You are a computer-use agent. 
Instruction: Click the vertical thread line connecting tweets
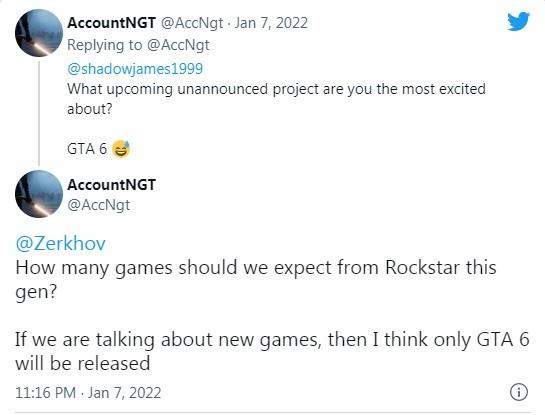39,114
